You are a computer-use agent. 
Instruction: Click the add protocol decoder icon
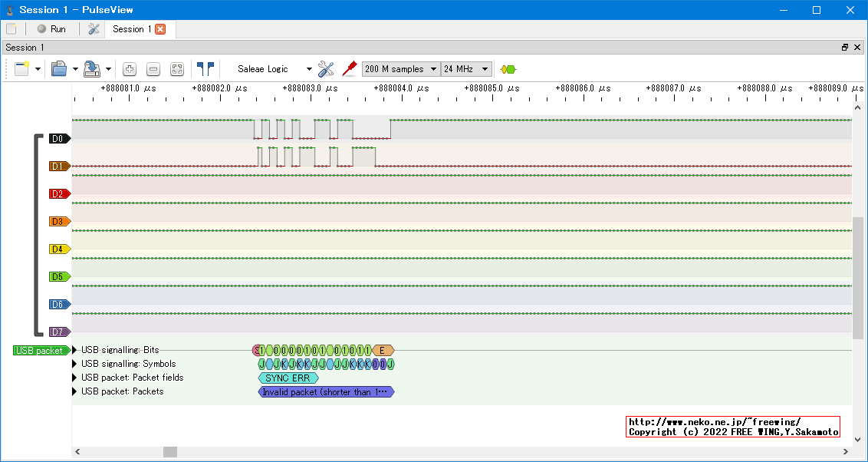(x=508, y=69)
